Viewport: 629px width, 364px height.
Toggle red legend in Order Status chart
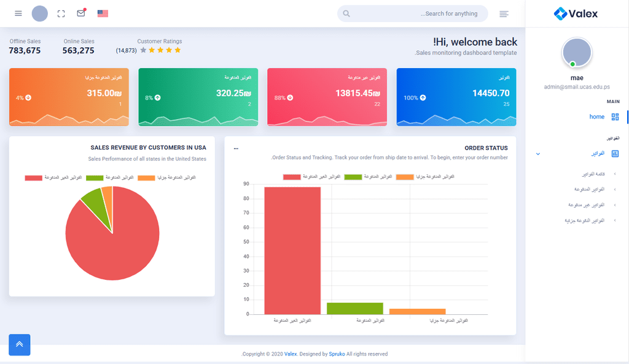[292, 177]
